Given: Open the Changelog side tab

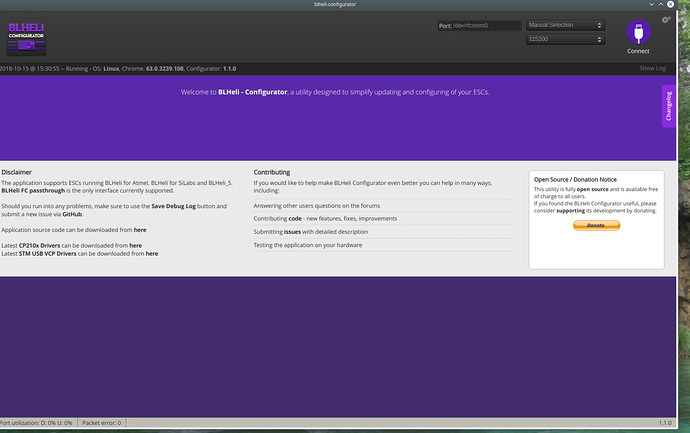Looking at the screenshot, I should [668, 106].
